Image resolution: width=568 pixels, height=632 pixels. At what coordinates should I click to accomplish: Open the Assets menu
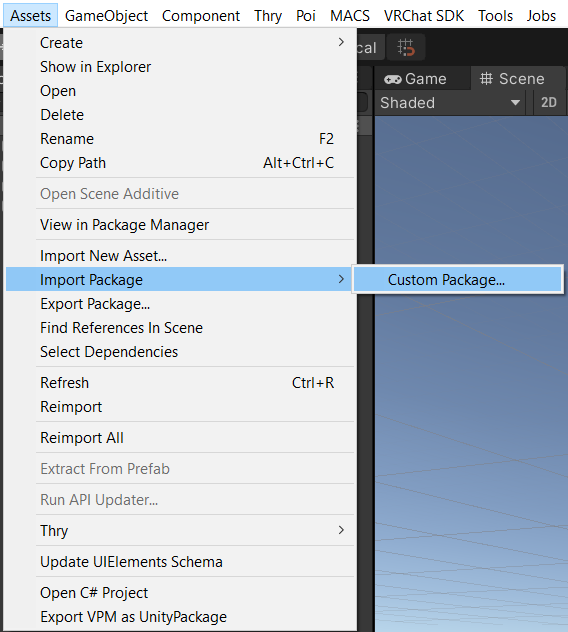[31, 16]
